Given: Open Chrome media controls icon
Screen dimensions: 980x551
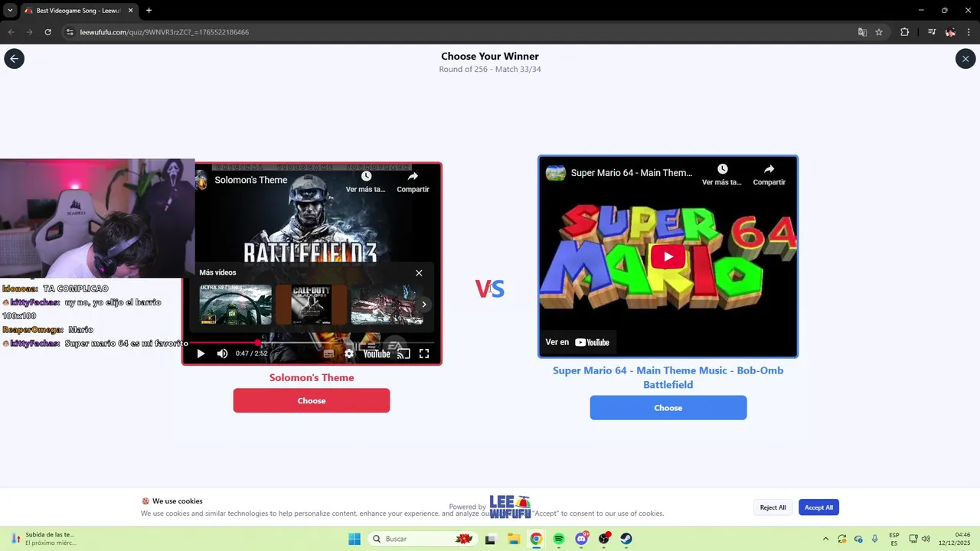Looking at the screenshot, I should tap(932, 32).
